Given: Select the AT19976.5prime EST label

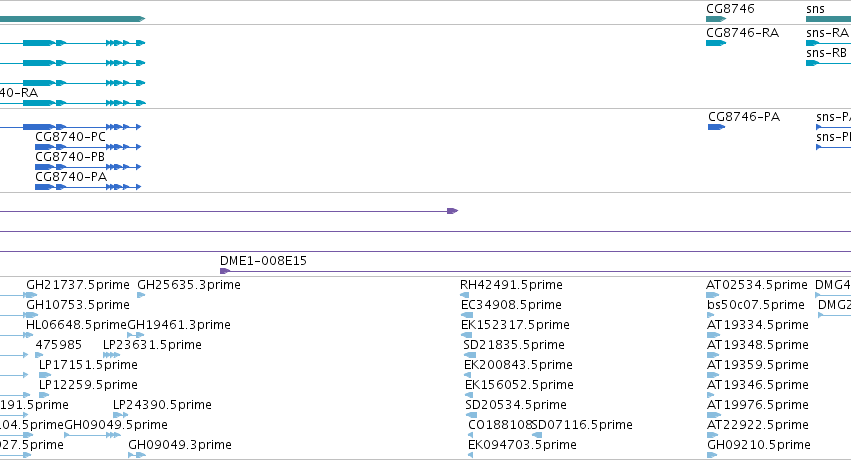Looking at the screenshot, I should pyautogui.click(x=758, y=405).
